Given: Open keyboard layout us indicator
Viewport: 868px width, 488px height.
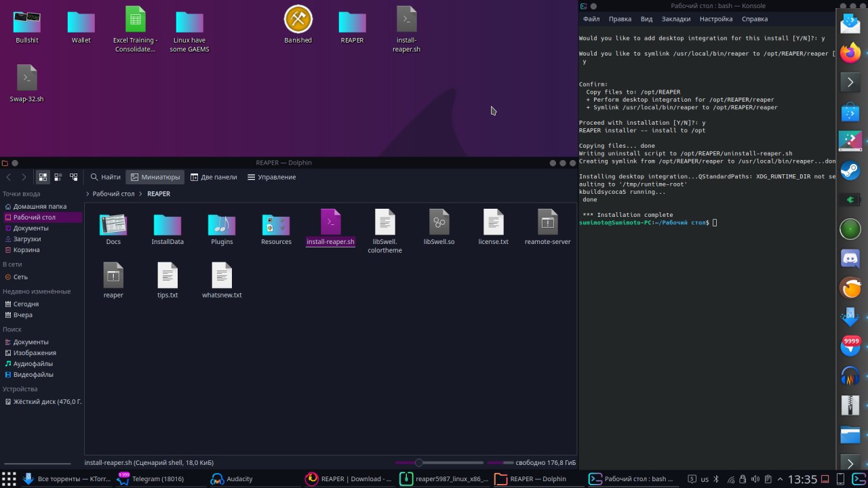Looking at the screenshot, I should coord(705,479).
